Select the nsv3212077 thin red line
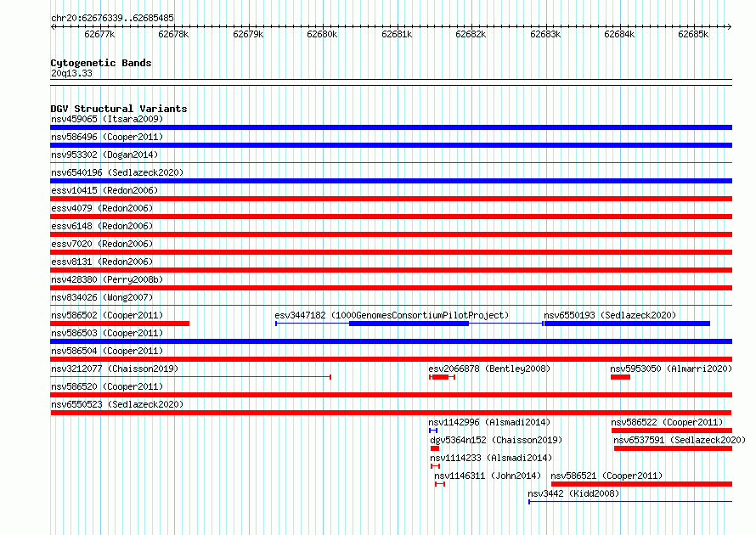Image resolution: width=756 pixels, height=535 pixels. coord(190,377)
